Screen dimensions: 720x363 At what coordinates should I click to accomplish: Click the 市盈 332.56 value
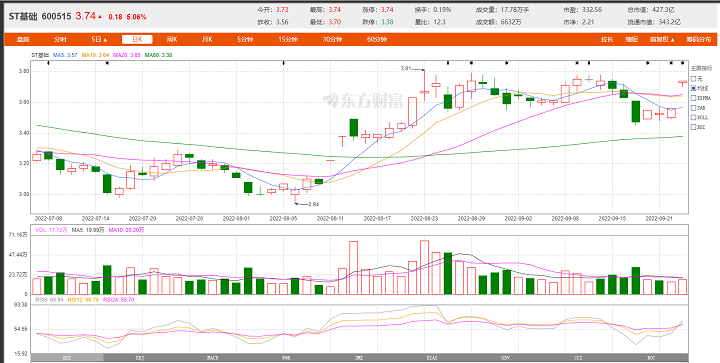[x=582, y=10]
